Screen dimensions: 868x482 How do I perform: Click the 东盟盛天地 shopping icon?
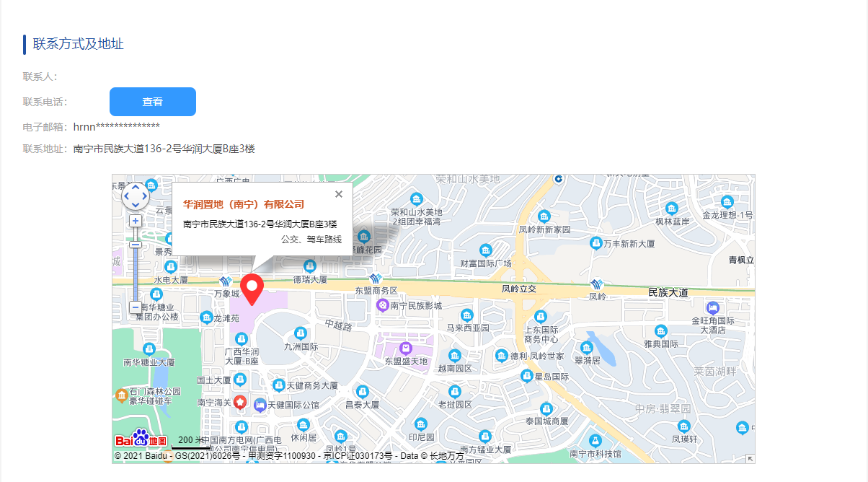pos(406,349)
